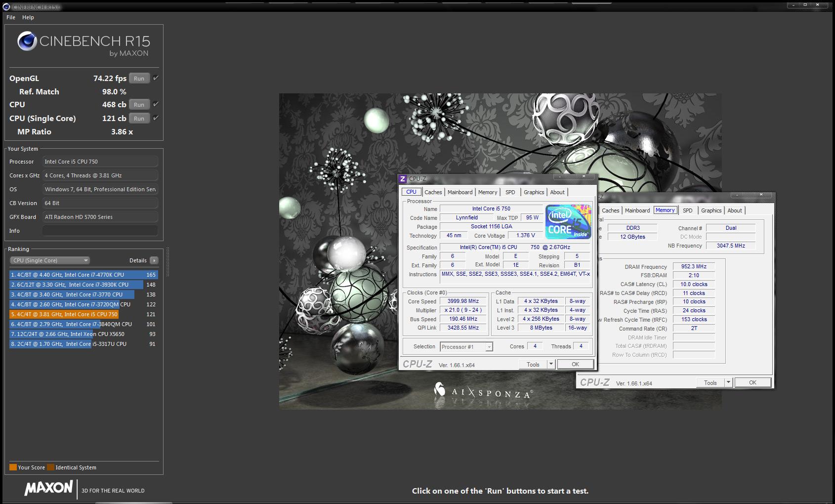835x504 pixels.
Task: Open the SPD tab in front CPU-Z
Action: (x=510, y=192)
